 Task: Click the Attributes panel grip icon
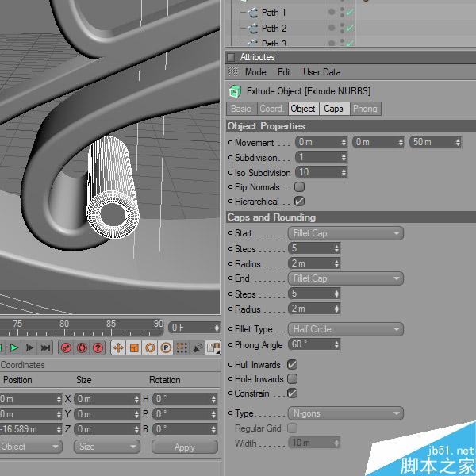coord(231,57)
